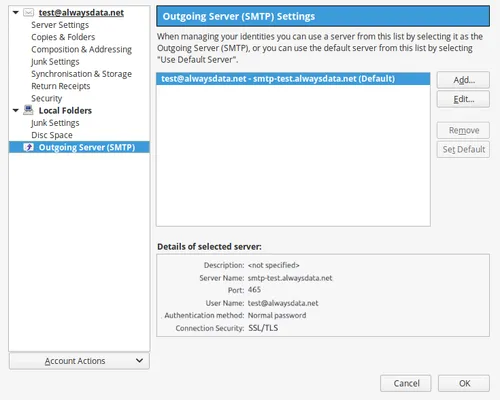Click the mail envelope icon beside test@alwaysdata.net
This screenshot has width=500, height=400.
point(28,13)
